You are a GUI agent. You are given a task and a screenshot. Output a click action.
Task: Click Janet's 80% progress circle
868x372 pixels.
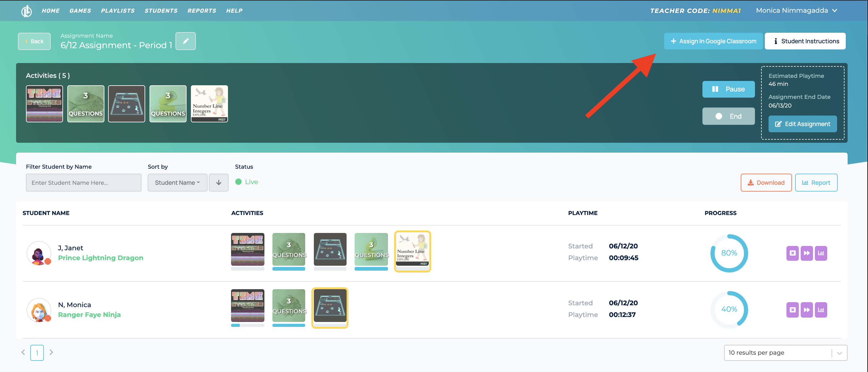click(x=729, y=253)
